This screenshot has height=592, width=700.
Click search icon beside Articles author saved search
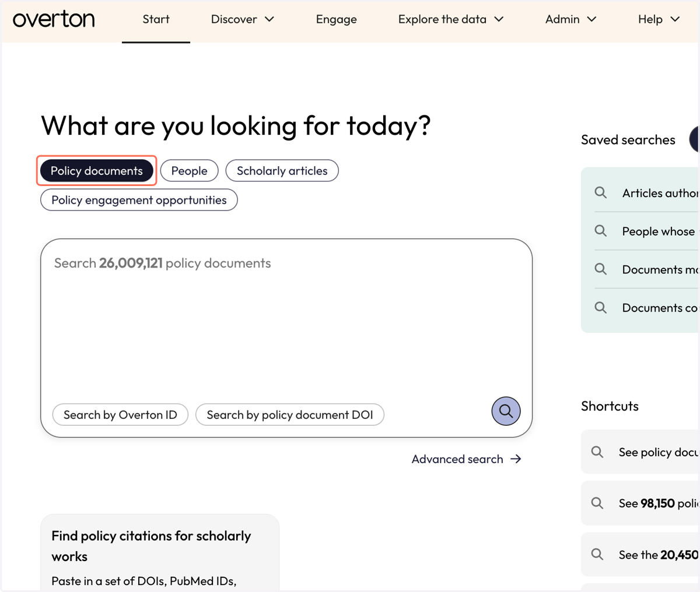600,192
